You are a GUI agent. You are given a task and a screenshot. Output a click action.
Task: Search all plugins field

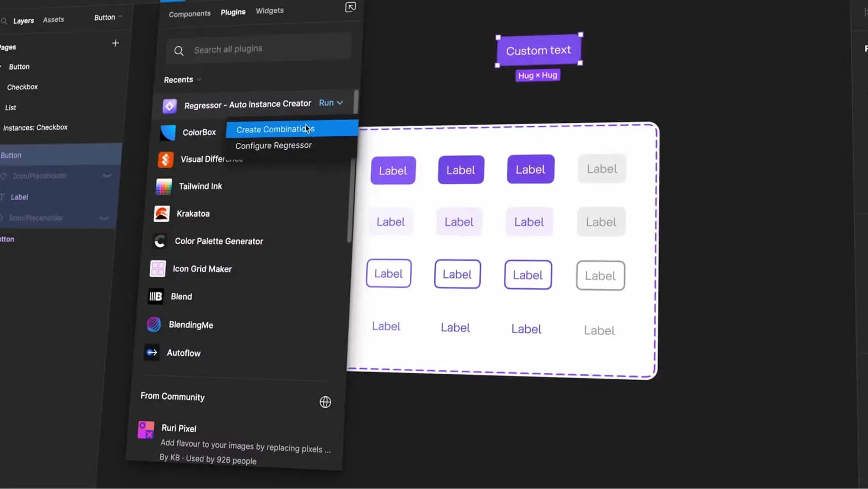pos(259,49)
